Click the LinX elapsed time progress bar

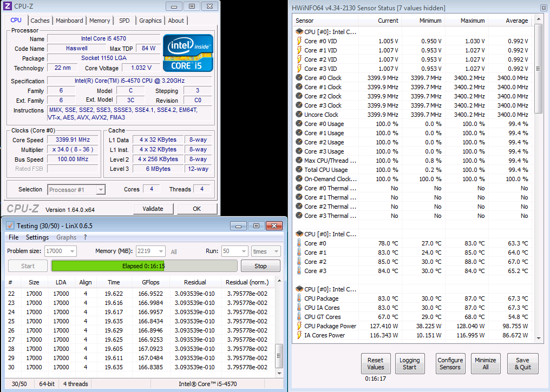point(144,266)
